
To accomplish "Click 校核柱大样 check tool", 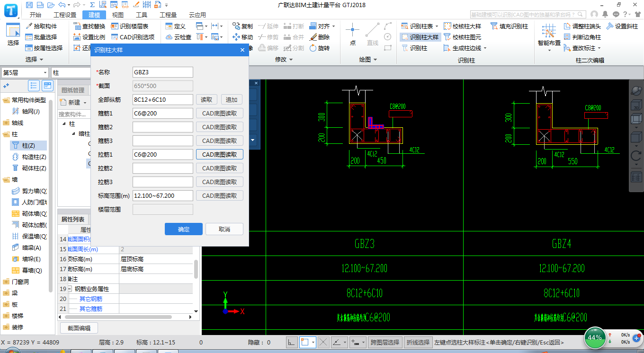I will coord(462,26).
